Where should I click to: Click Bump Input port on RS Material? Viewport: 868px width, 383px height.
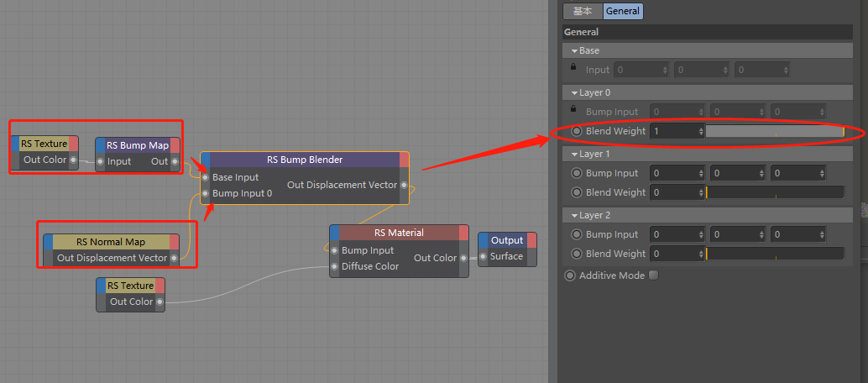[334, 250]
